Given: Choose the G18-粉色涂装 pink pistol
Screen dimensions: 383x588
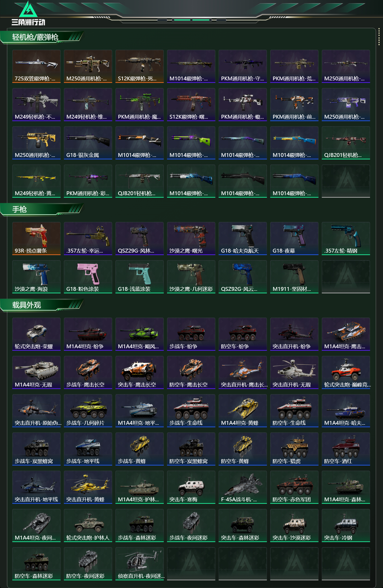Looking at the screenshot, I should point(88,277).
